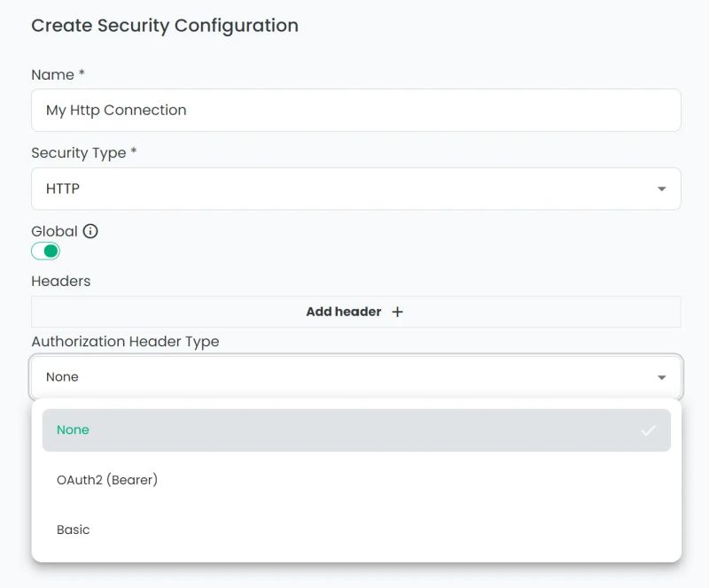Click the info icon next to Global
The height and width of the screenshot is (588, 709).
click(90, 230)
